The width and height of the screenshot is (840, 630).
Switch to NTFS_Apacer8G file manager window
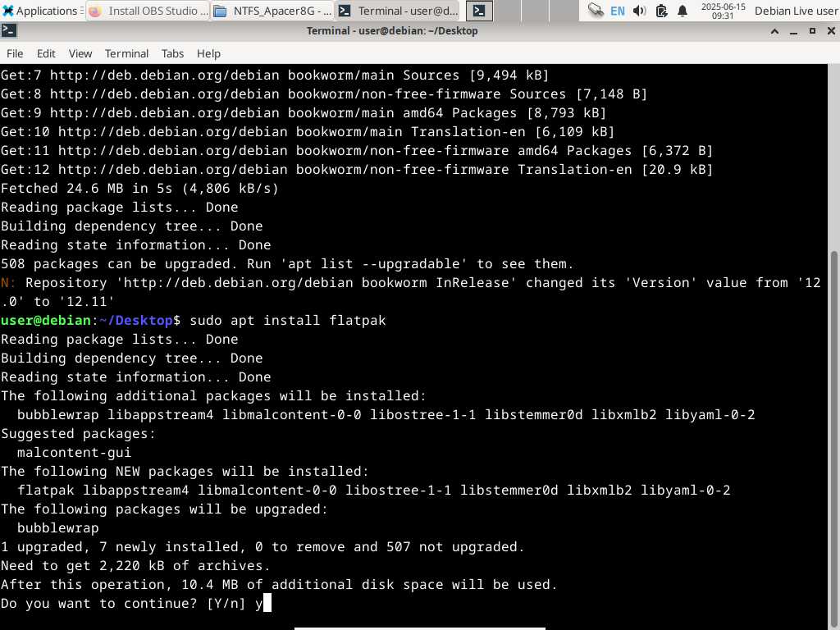272,11
